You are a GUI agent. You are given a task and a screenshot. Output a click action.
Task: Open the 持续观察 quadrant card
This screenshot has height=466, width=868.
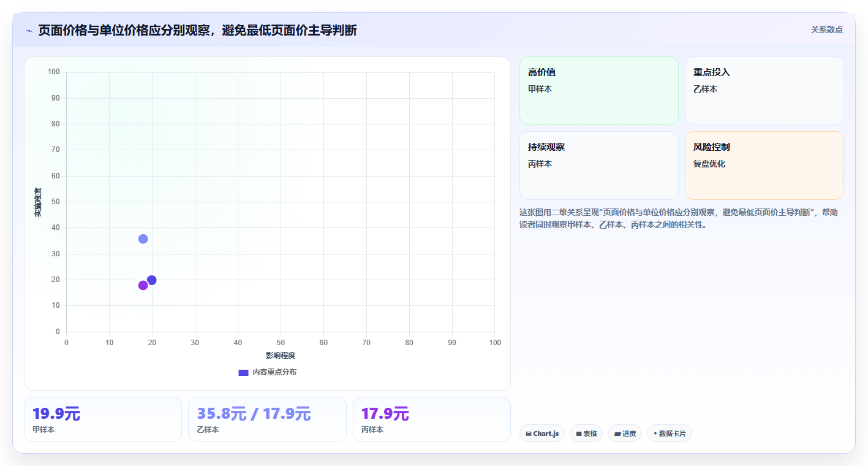[x=599, y=166]
